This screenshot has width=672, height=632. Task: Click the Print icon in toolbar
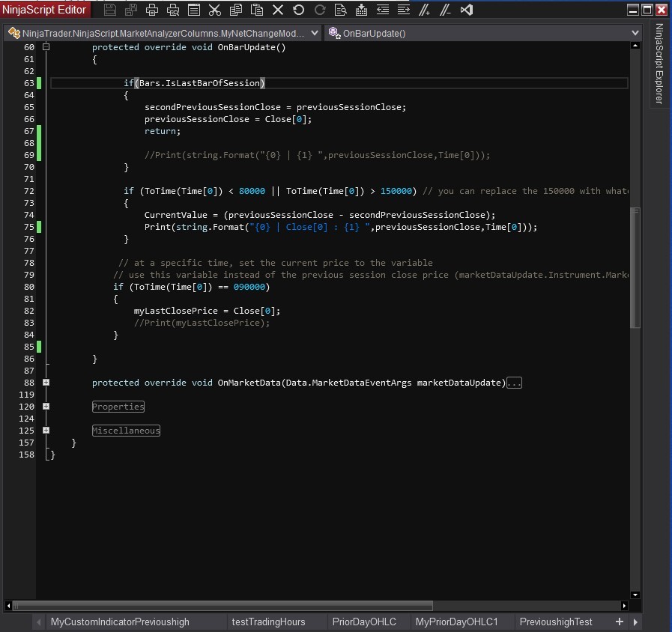click(152, 10)
